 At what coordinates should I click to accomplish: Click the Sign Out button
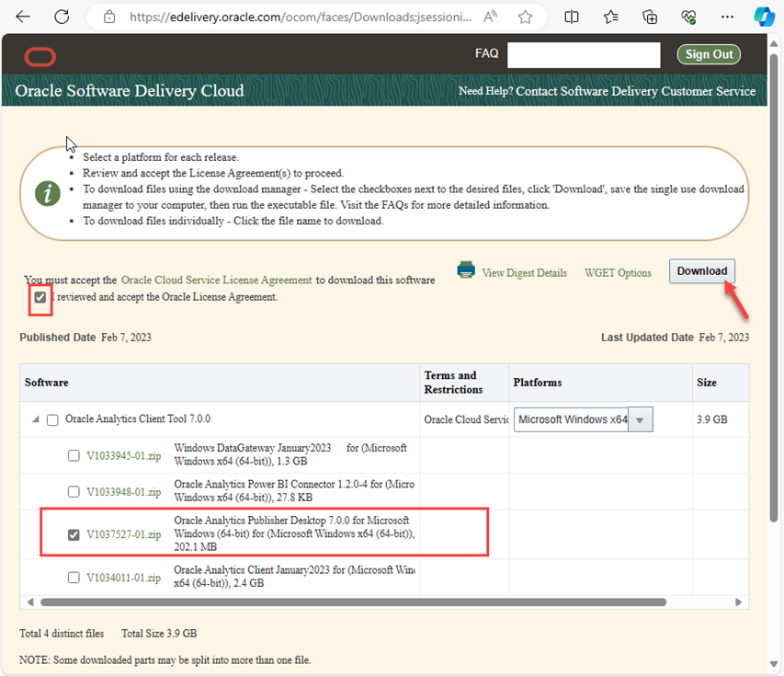coord(709,54)
